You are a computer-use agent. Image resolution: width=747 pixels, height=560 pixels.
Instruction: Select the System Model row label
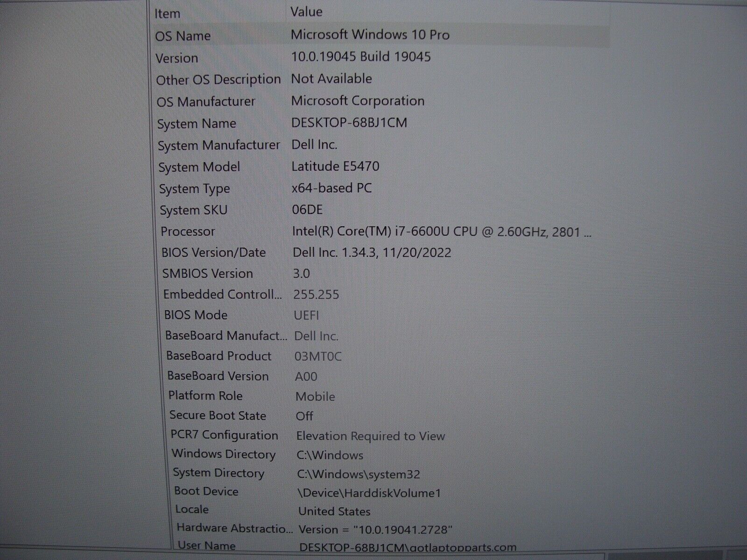point(199,167)
